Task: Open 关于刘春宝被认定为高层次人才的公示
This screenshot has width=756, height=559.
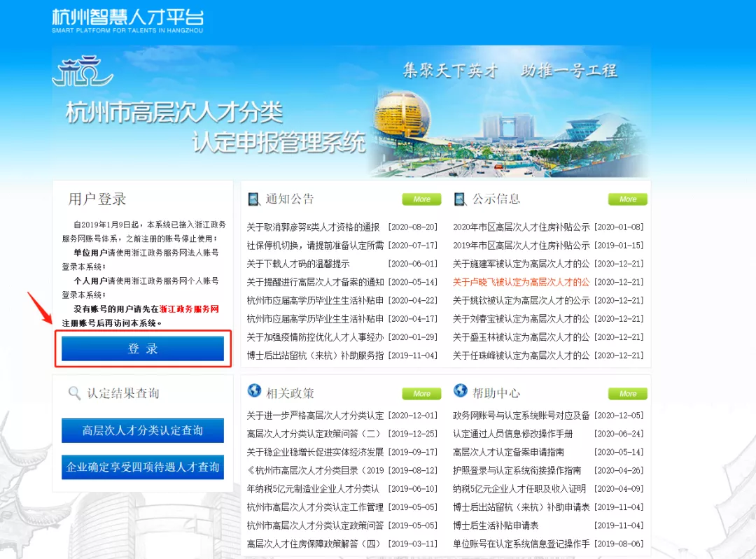Action: tap(521, 318)
